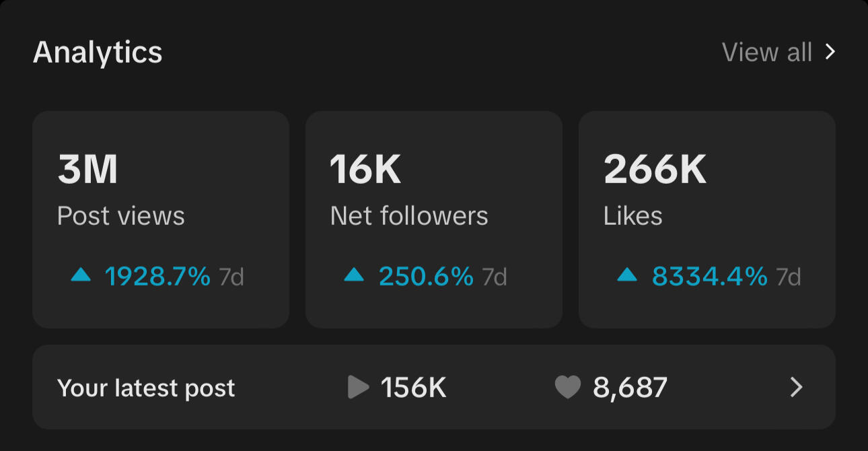The width and height of the screenshot is (868, 451).
Task: Open the View all analytics link
Action: tap(767, 52)
